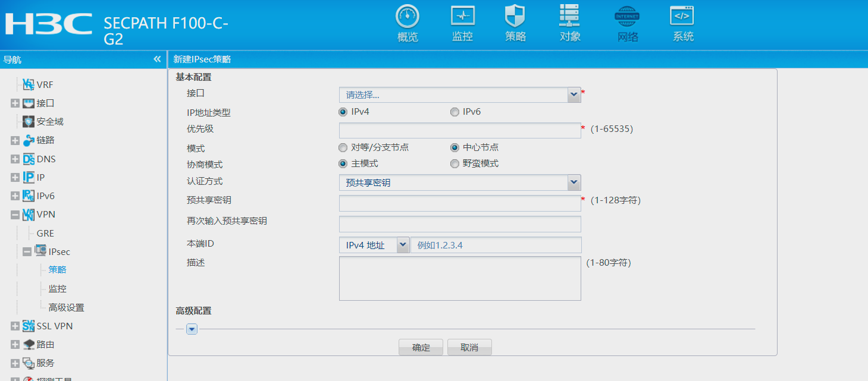Select 野蛮模式 negotiation radio
The image size is (868, 381).
(x=455, y=163)
